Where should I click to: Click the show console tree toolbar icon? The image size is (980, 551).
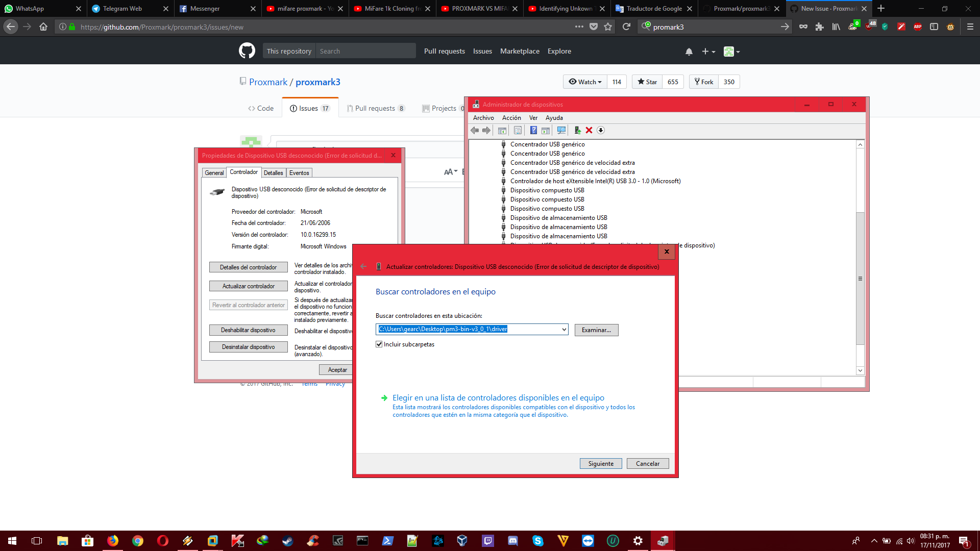pyautogui.click(x=502, y=130)
